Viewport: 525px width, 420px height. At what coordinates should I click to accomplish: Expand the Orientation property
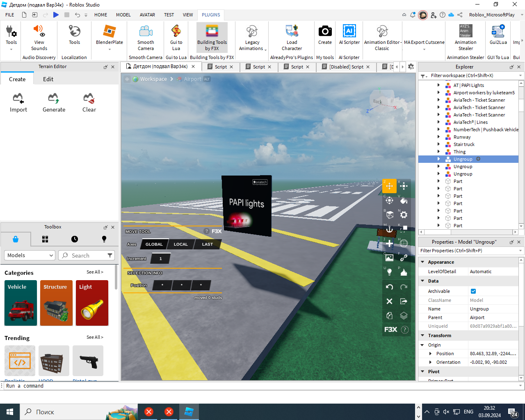tap(430, 362)
